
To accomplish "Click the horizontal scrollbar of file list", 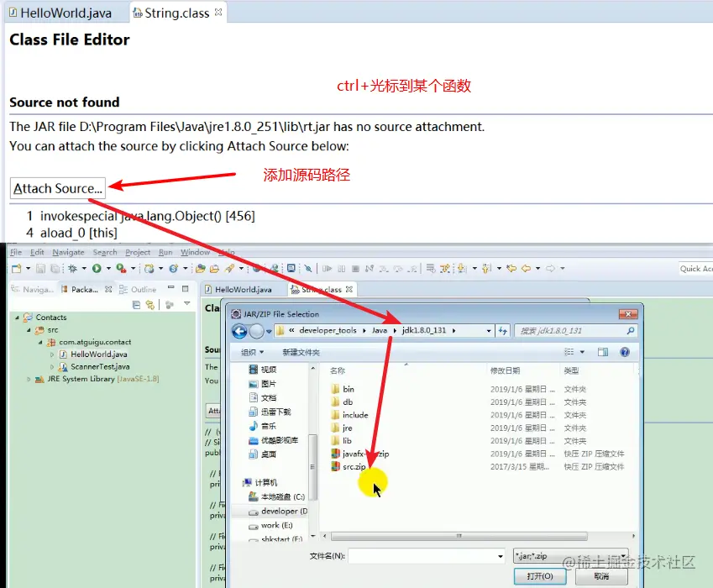I will click(x=459, y=536).
